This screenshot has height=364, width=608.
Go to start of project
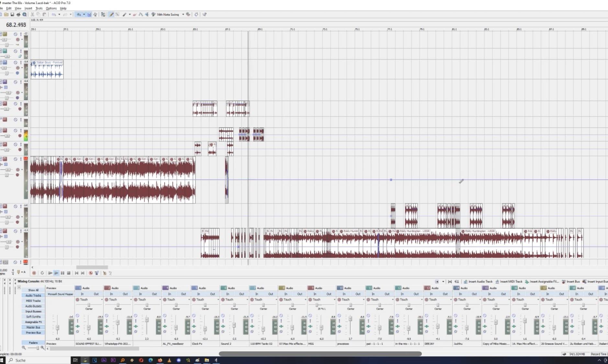pos(77,273)
